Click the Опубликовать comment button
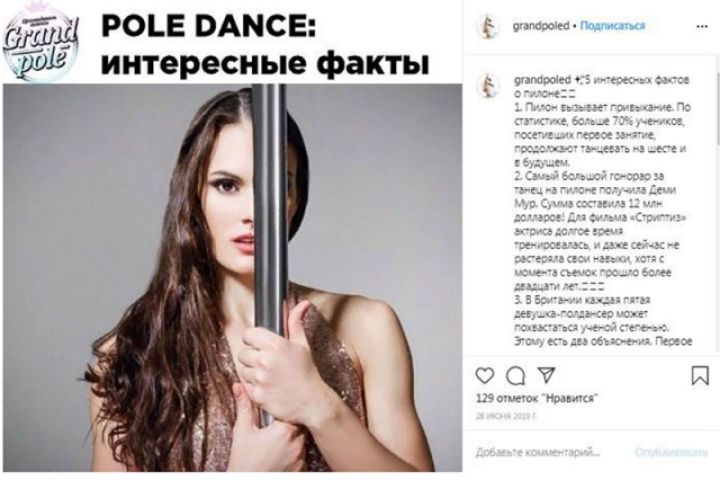The height and width of the screenshot is (480, 720). [x=671, y=452]
